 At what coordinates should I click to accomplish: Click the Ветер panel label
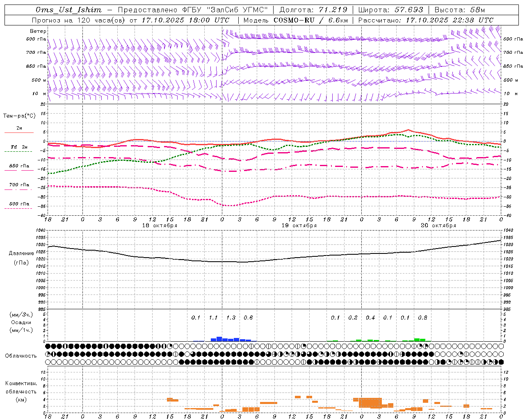(38, 31)
